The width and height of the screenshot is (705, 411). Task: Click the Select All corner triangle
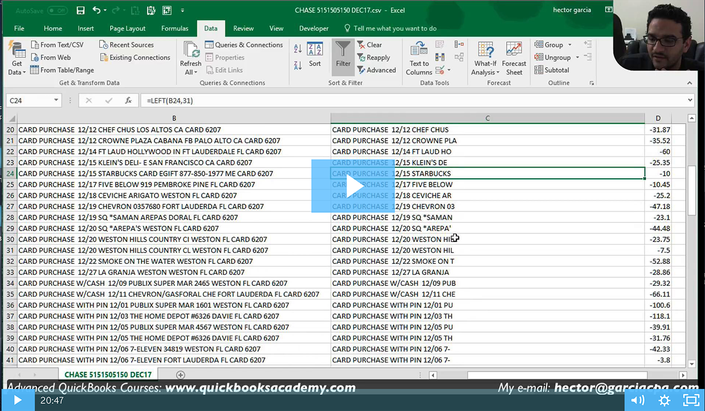coord(12,119)
